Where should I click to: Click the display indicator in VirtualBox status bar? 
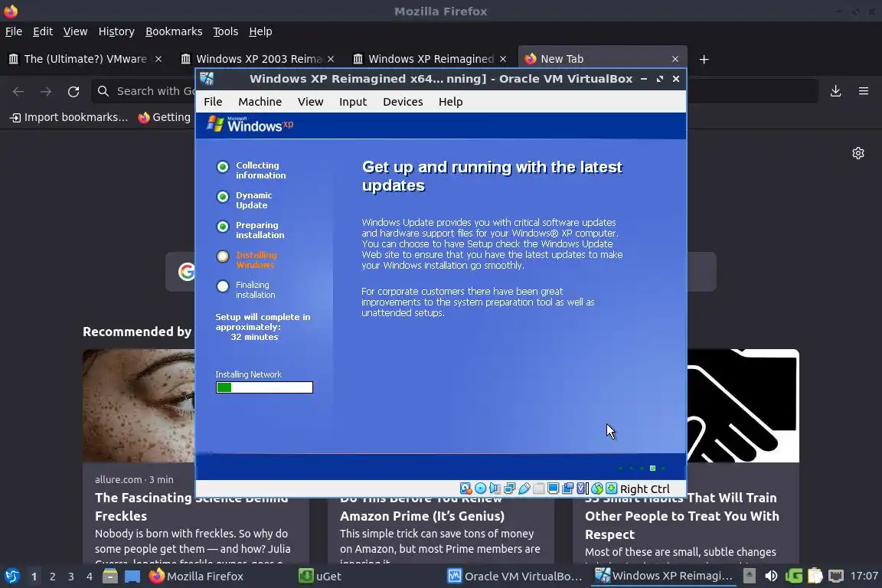click(554, 488)
